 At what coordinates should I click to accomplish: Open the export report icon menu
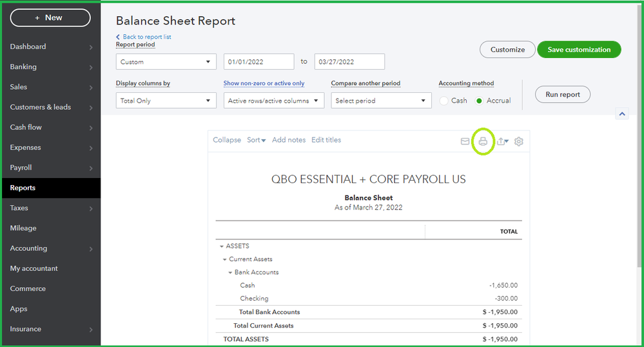tap(502, 141)
